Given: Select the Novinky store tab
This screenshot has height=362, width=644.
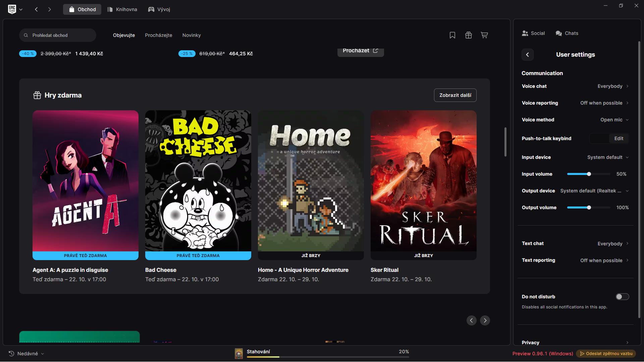Looking at the screenshot, I should pyautogui.click(x=192, y=35).
